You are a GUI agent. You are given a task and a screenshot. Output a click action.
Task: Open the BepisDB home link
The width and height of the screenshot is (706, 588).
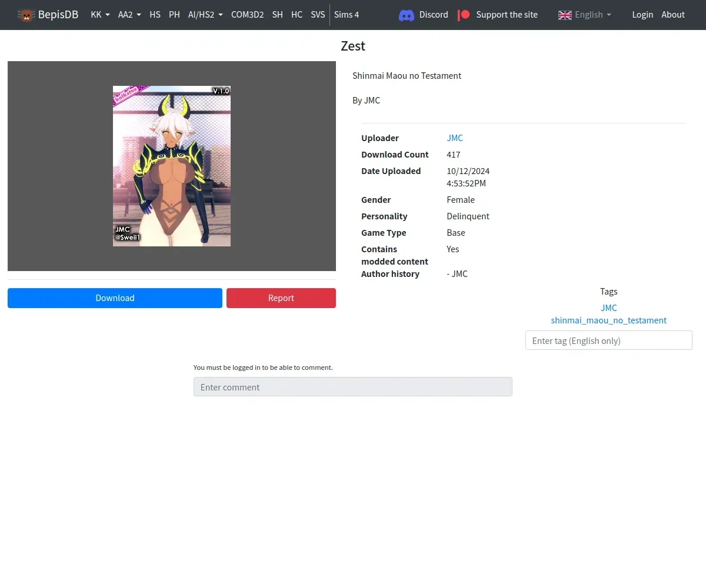coord(48,15)
